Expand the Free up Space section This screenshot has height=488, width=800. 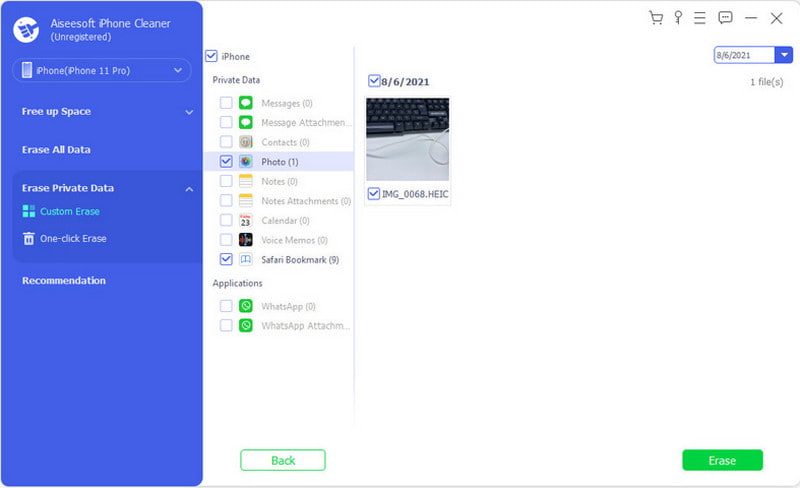tap(108, 112)
